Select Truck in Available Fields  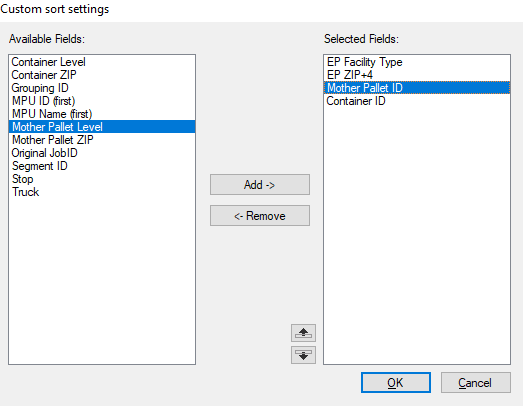point(102,192)
